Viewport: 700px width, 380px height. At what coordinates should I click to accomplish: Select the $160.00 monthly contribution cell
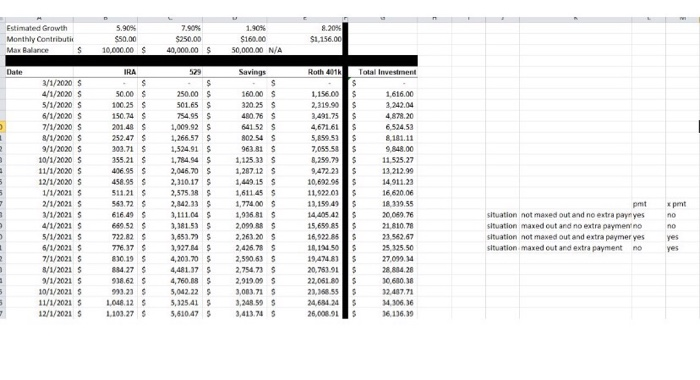234,39
